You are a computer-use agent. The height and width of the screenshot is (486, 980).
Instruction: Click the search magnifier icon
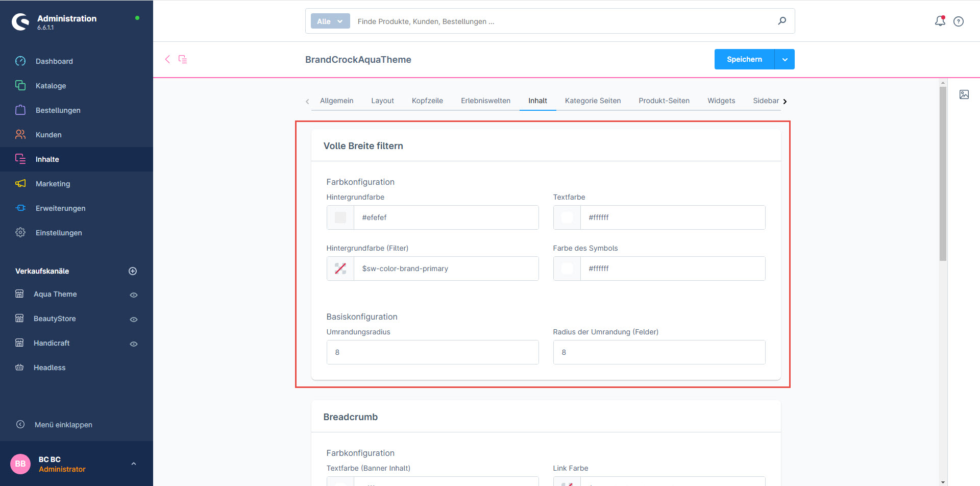click(x=781, y=21)
